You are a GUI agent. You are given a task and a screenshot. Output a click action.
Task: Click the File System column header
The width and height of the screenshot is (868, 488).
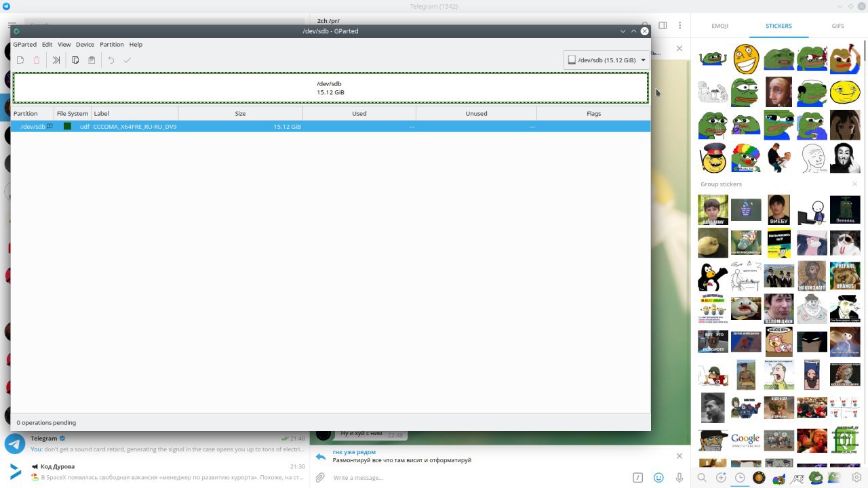point(73,113)
